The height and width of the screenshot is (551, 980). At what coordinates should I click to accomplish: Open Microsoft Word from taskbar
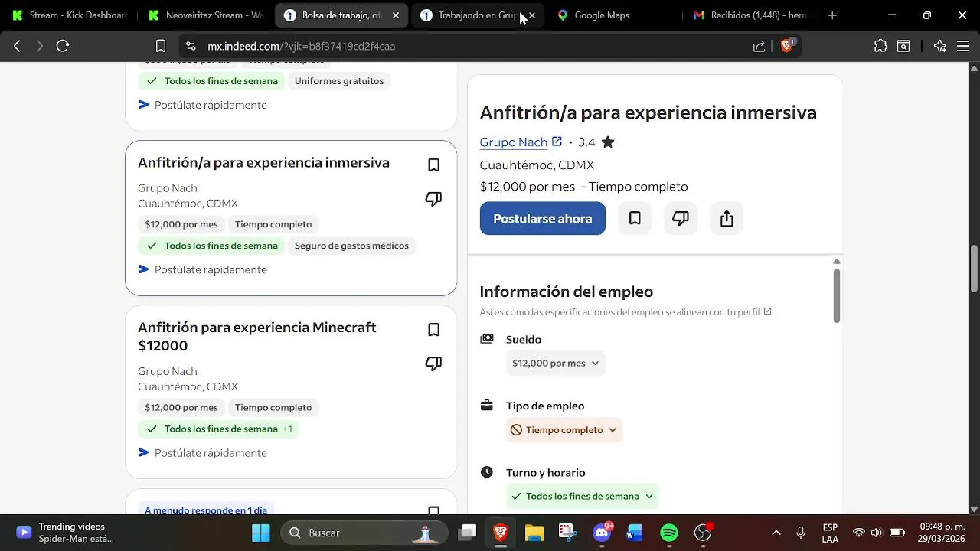click(x=635, y=533)
